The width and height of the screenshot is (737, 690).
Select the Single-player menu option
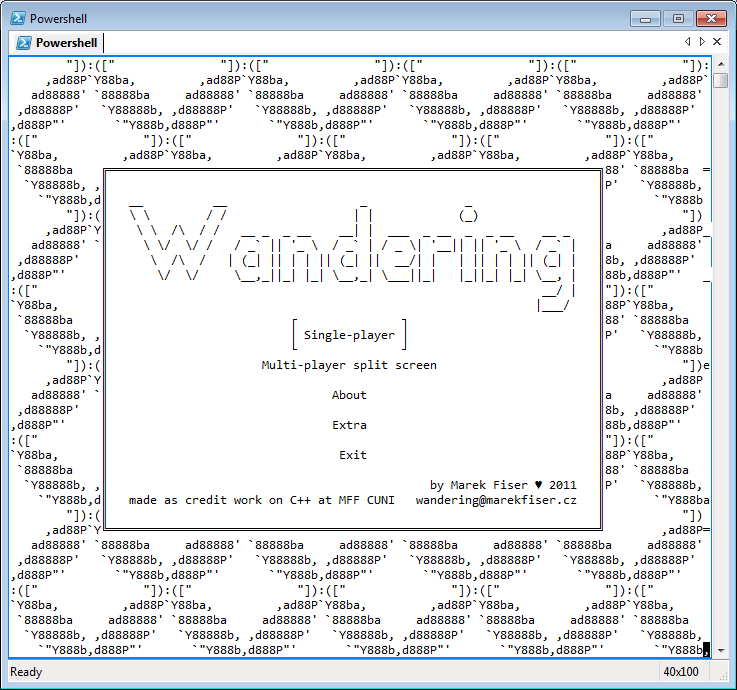coord(349,335)
